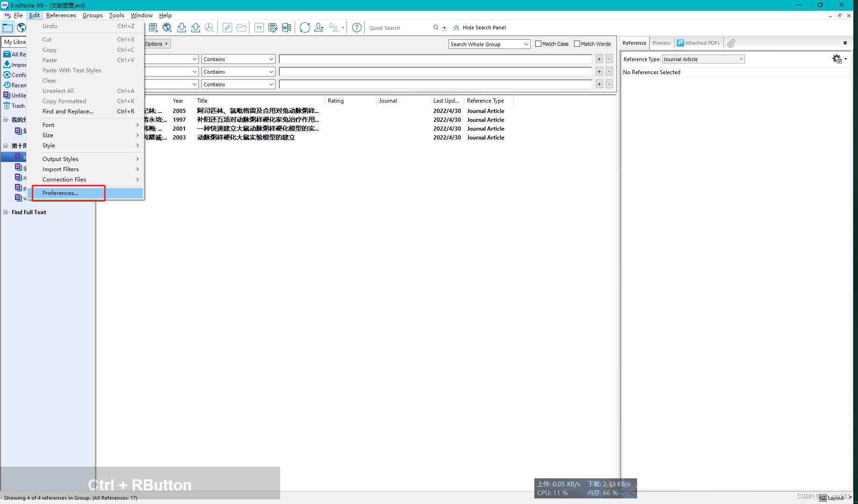This screenshot has height=504, width=858.
Task: Click the Activity Feed bell-person icon
Action: coord(333,28)
